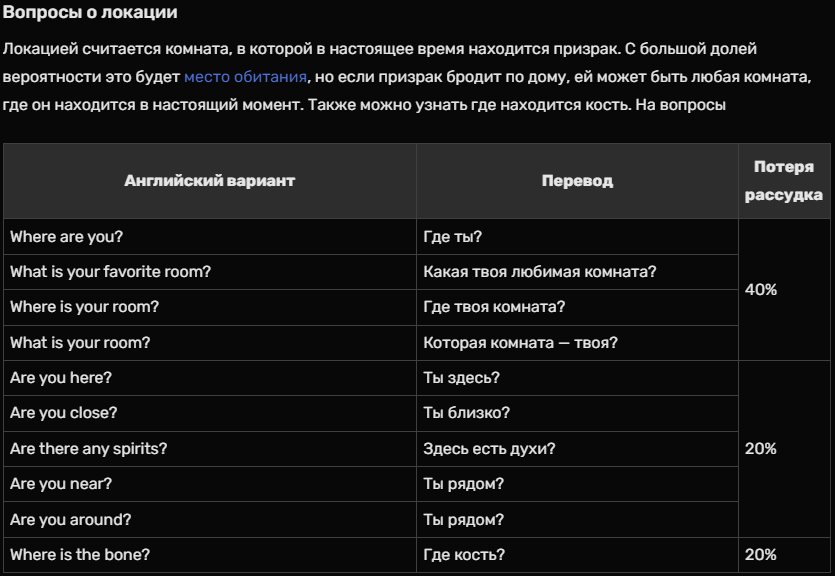Select the "Where is the bone?" cell
Image resolution: width=835 pixels, height=576 pixels.
tap(80, 555)
